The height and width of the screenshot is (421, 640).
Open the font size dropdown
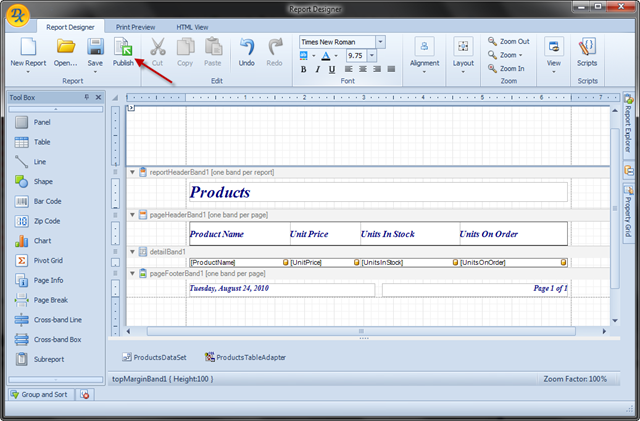[x=372, y=55]
